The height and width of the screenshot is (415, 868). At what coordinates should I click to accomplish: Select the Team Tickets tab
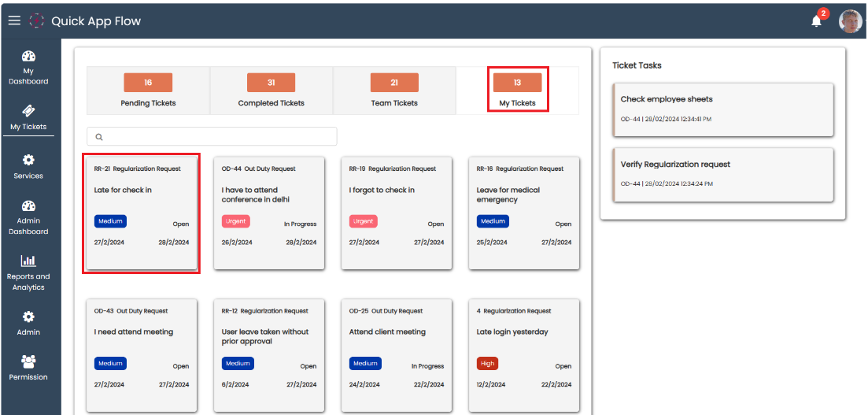coord(394,91)
